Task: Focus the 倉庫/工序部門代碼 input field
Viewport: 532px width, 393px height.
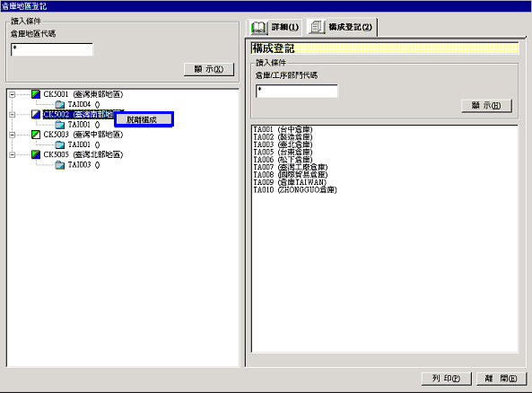Action: [297, 91]
